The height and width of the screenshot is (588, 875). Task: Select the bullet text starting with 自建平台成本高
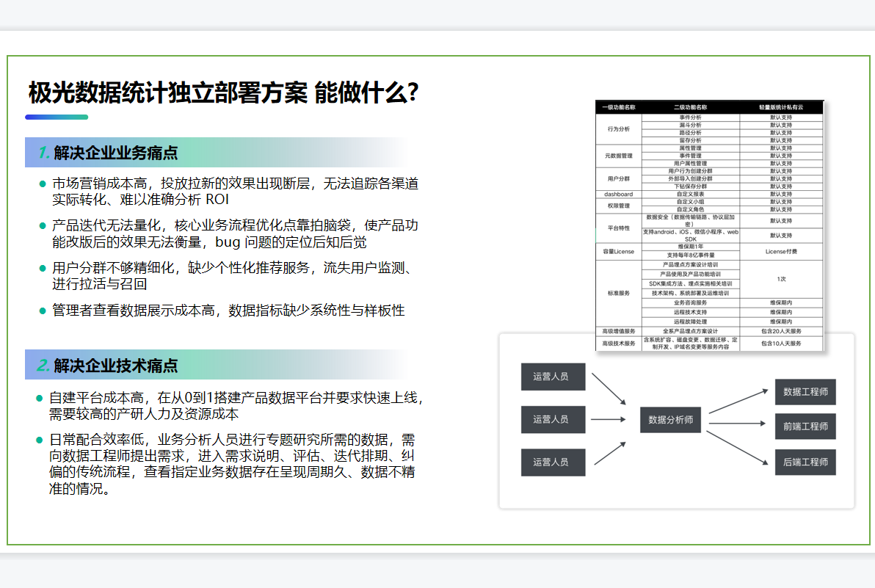[x=235, y=406]
